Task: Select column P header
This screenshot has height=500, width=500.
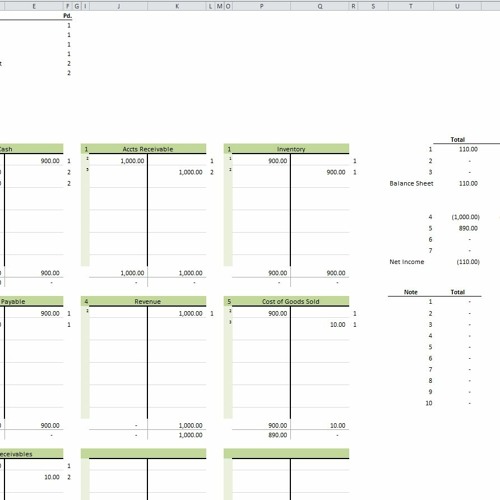Action: pos(261,6)
